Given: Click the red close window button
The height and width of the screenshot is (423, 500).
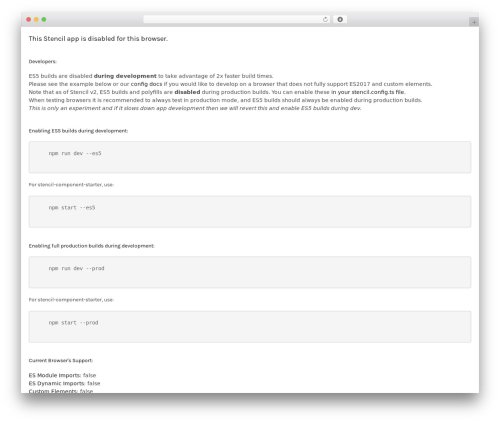Looking at the screenshot, I should pos(29,20).
